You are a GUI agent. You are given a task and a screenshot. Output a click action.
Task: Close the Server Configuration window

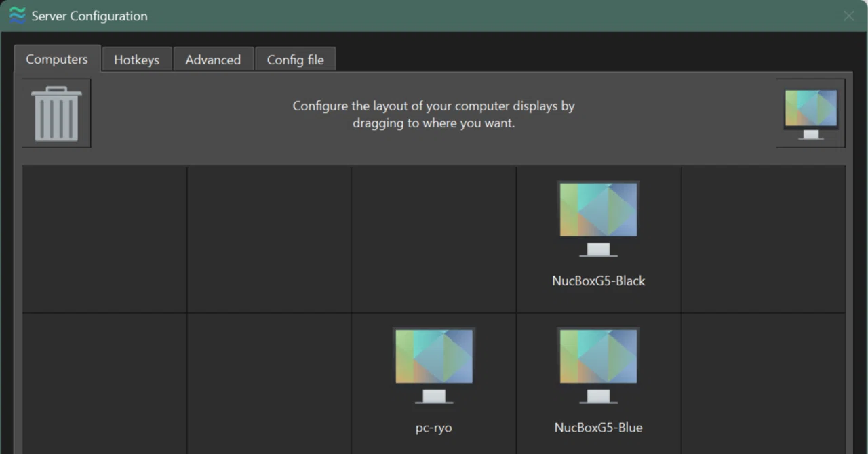pos(849,16)
